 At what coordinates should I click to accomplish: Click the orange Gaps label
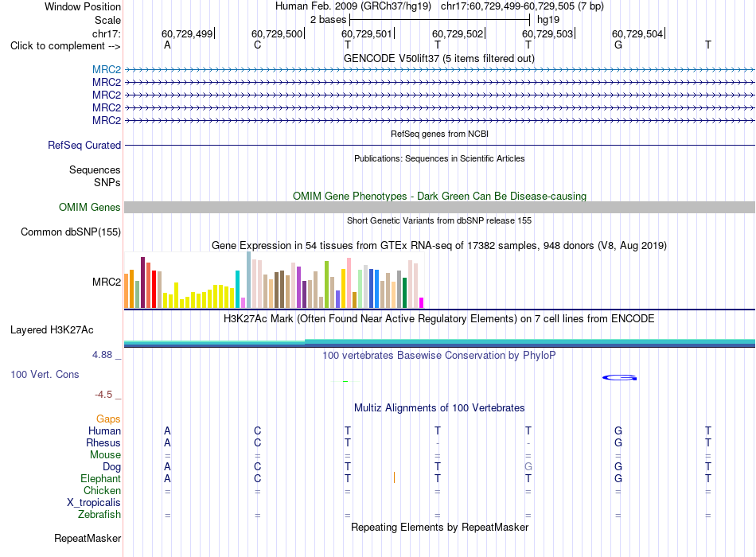click(x=108, y=419)
